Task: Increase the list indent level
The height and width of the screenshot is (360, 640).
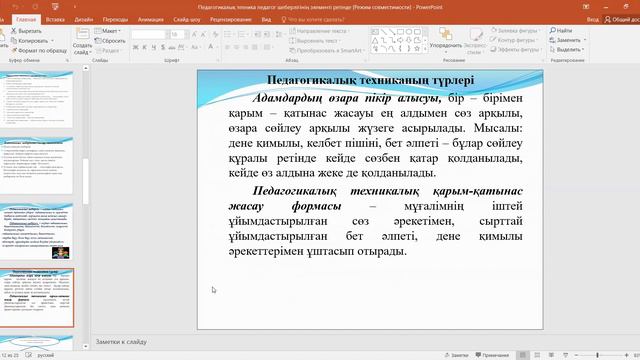Action: coord(267,34)
